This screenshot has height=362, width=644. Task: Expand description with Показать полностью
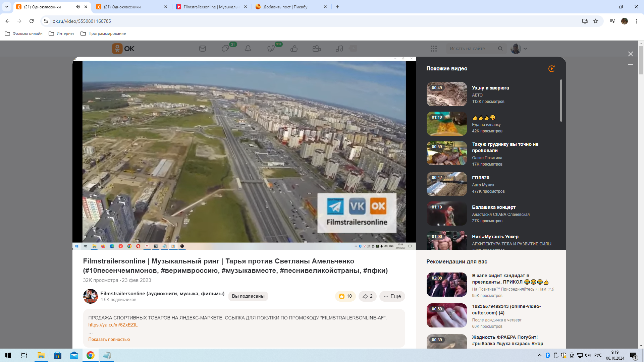point(109,340)
